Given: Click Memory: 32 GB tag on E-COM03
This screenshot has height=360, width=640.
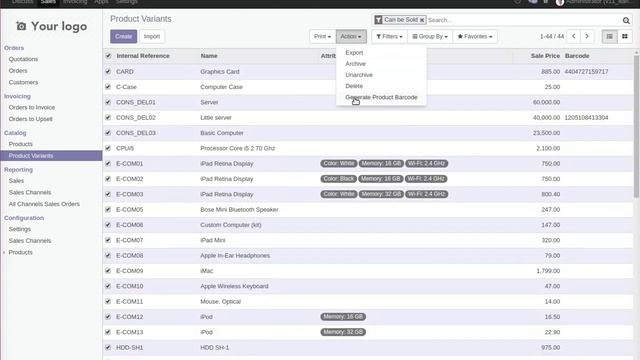Looking at the screenshot, I should click(381, 194).
